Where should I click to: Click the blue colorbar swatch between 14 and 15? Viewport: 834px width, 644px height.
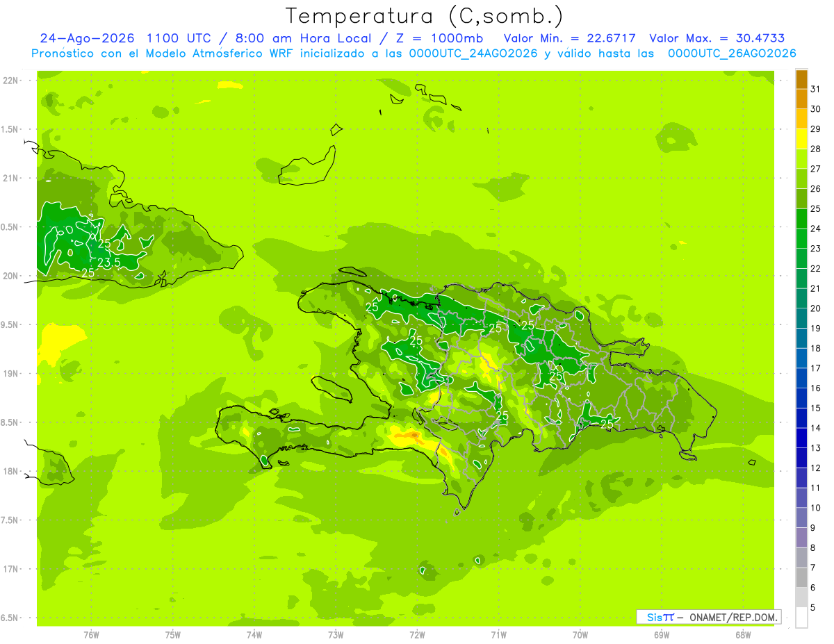(x=801, y=418)
